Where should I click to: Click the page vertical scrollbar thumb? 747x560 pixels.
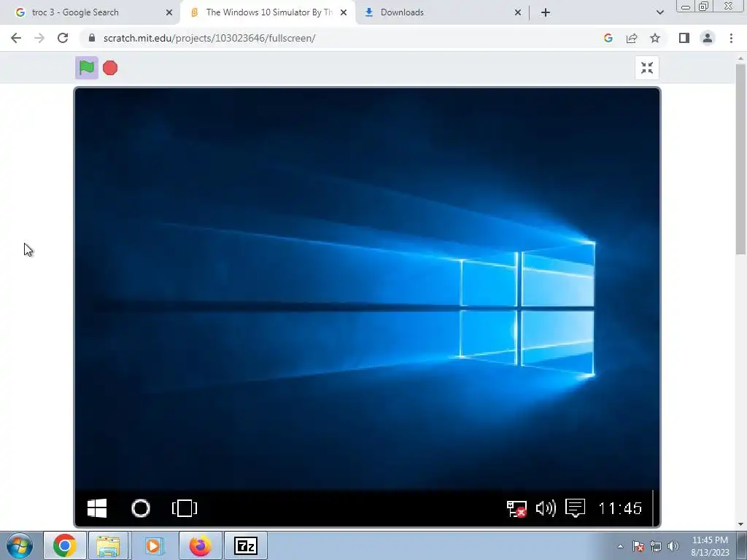coord(740,160)
